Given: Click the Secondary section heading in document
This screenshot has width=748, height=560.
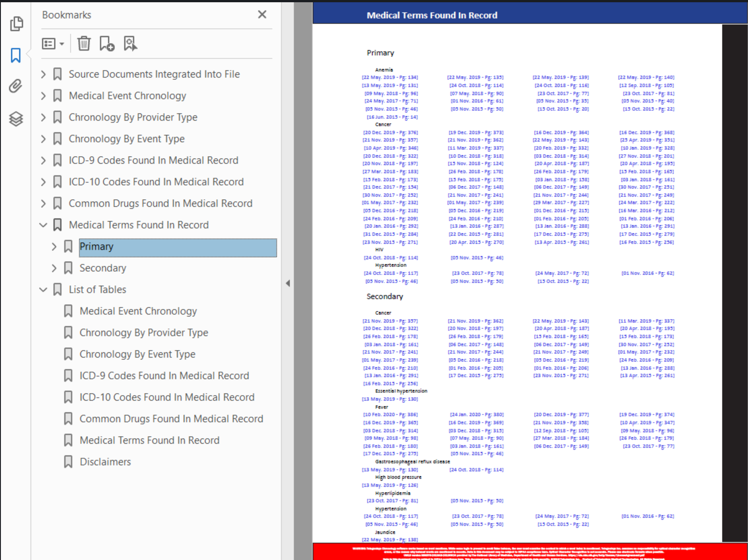Looking at the screenshot, I should point(385,297).
